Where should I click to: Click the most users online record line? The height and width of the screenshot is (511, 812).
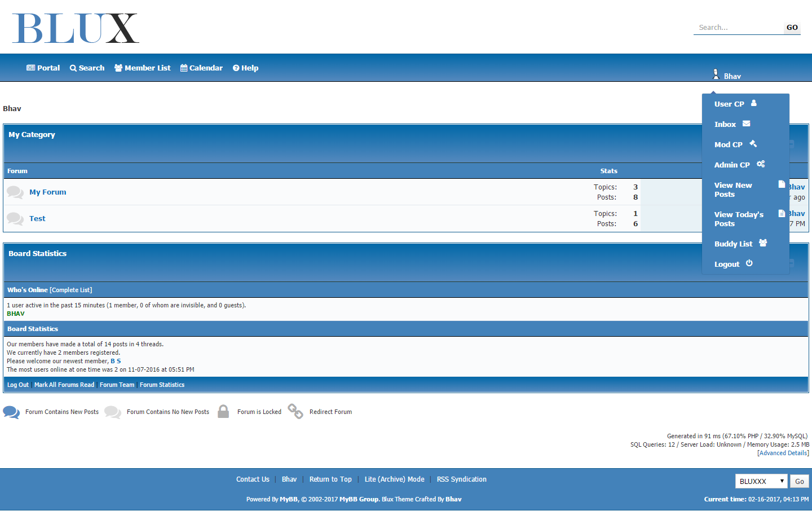coord(100,369)
